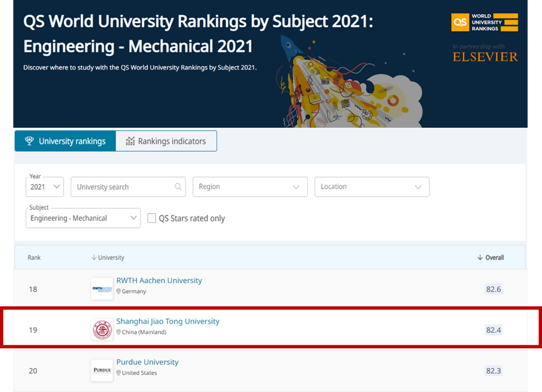
Task: Sort by the Overall score arrow
Action: [480, 257]
